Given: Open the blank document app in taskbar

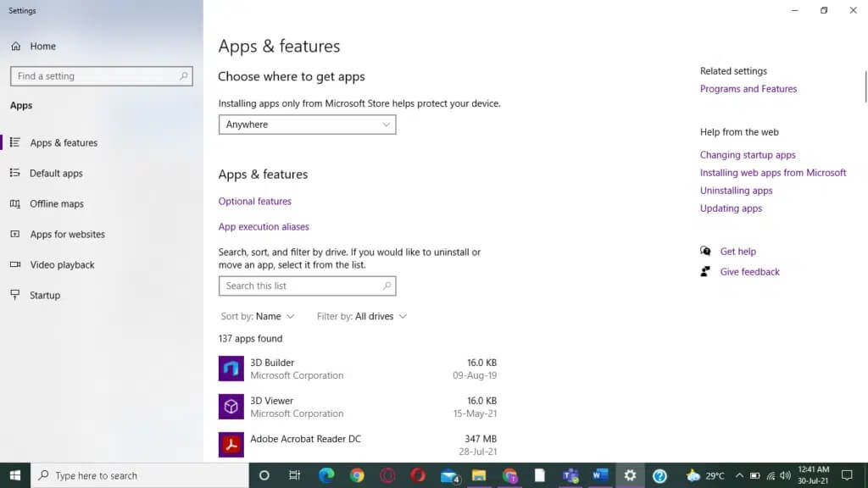Looking at the screenshot, I should point(540,475).
